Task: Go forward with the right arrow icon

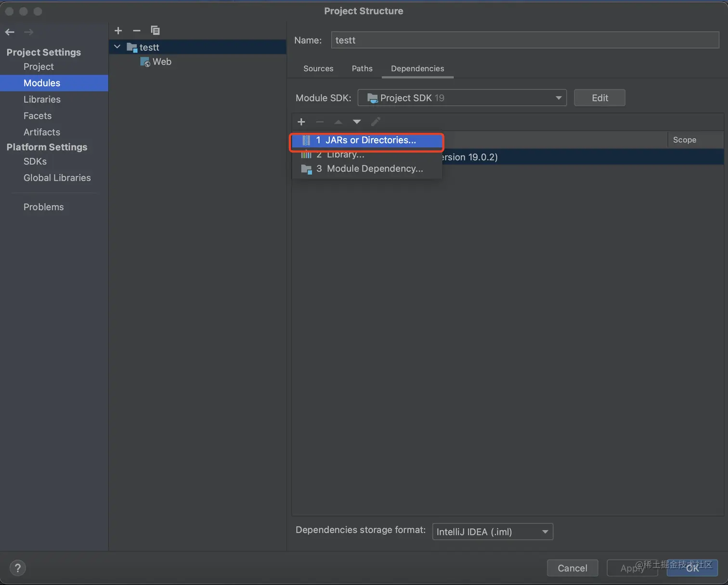Action: coord(29,32)
